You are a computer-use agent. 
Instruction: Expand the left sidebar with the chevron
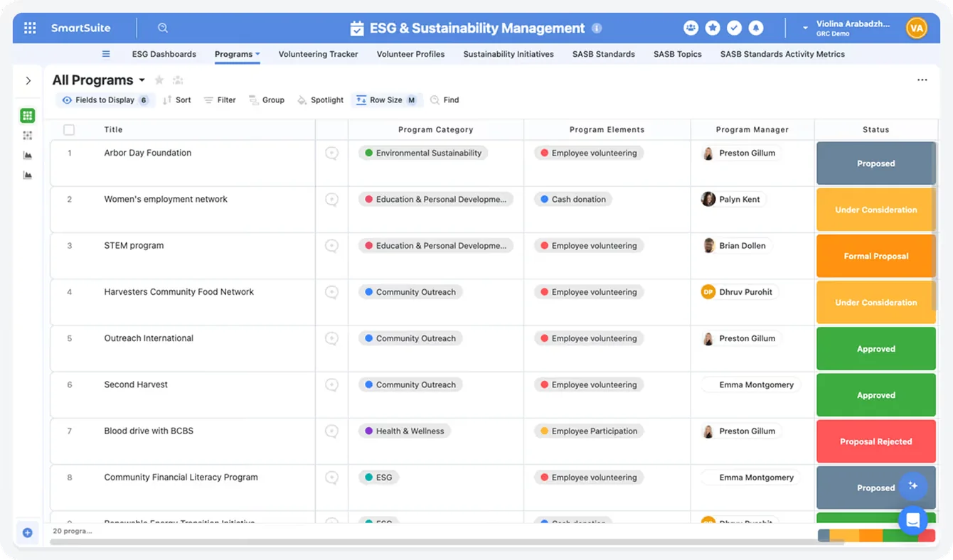(28, 81)
